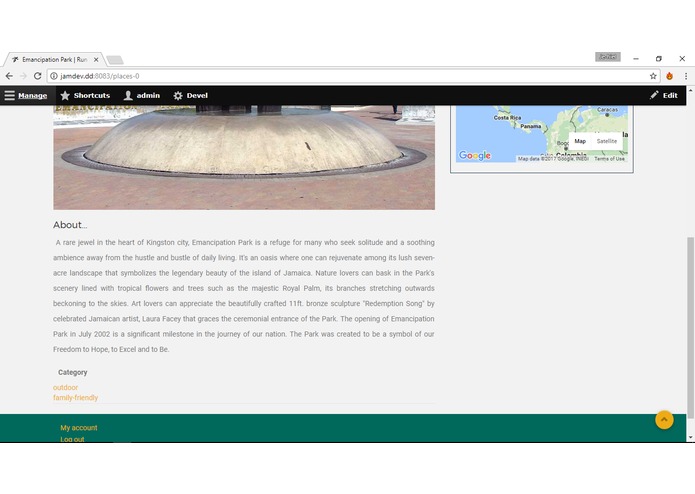Switch the map to Map view
The height and width of the screenshot is (494, 695).
click(x=580, y=141)
